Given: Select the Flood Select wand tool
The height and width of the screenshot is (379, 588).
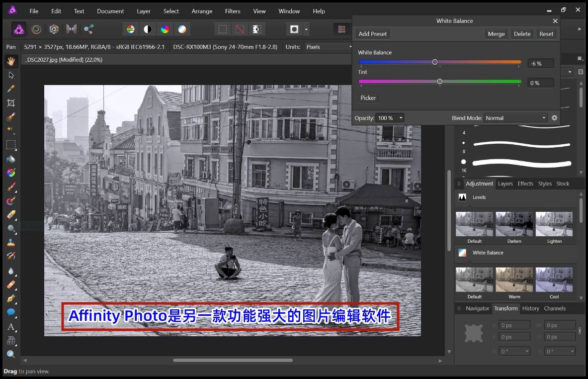Looking at the screenshot, I should [x=11, y=131].
